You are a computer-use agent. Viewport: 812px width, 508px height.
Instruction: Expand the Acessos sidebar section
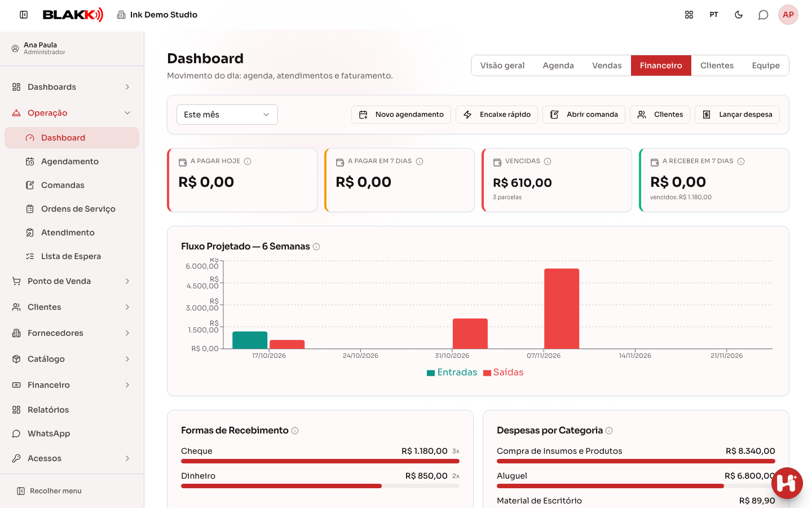(72, 458)
